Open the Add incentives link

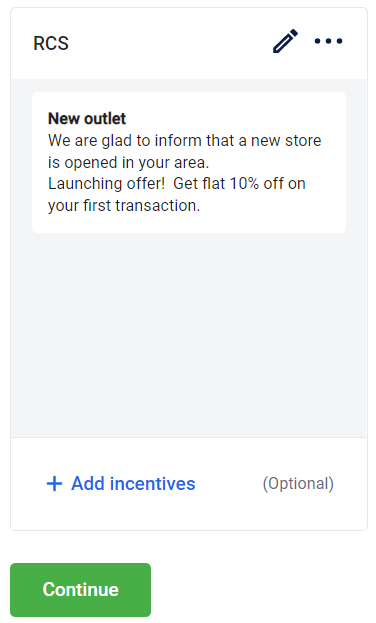coord(121,484)
